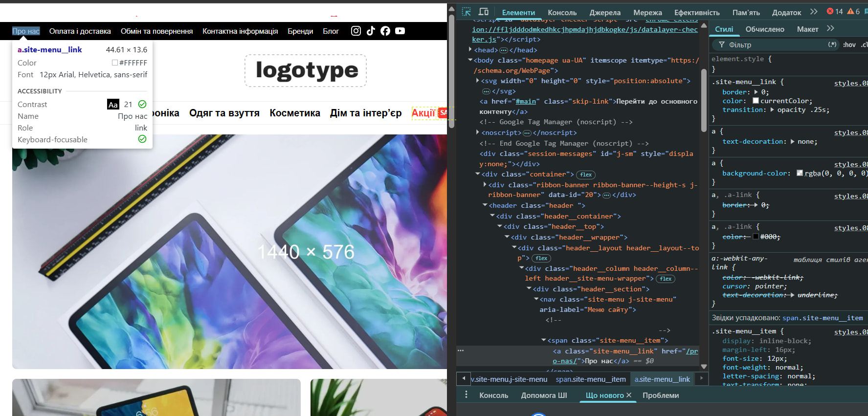Open the Пам'ять panel tab

(746, 13)
